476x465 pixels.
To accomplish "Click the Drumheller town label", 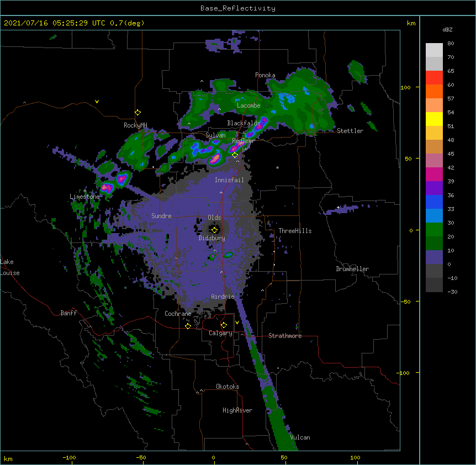I will tap(352, 269).
